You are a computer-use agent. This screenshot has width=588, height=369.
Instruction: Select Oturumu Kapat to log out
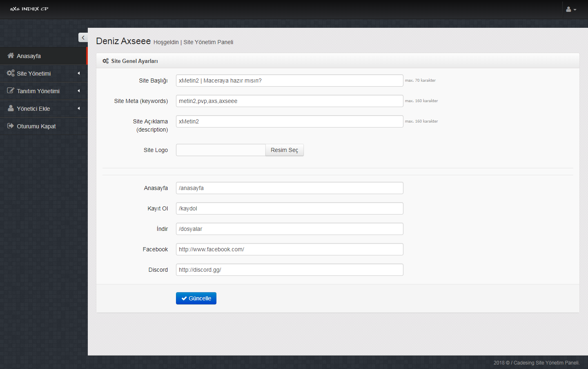(x=44, y=126)
